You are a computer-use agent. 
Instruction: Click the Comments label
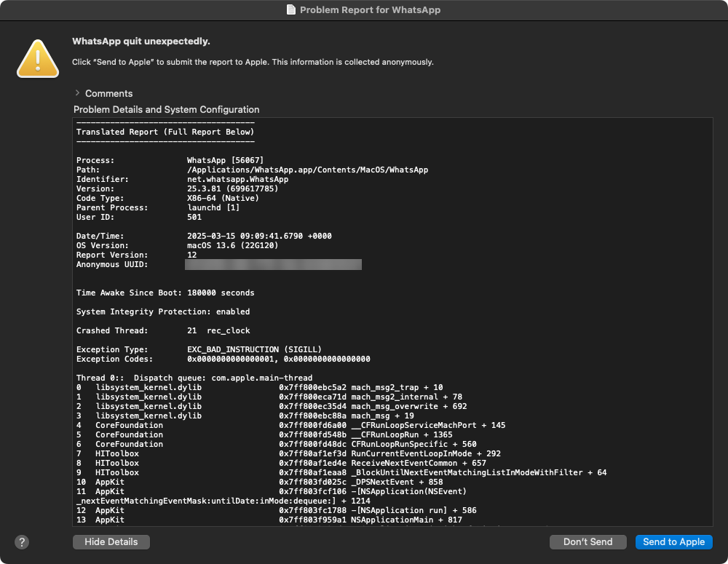(108, 93)
